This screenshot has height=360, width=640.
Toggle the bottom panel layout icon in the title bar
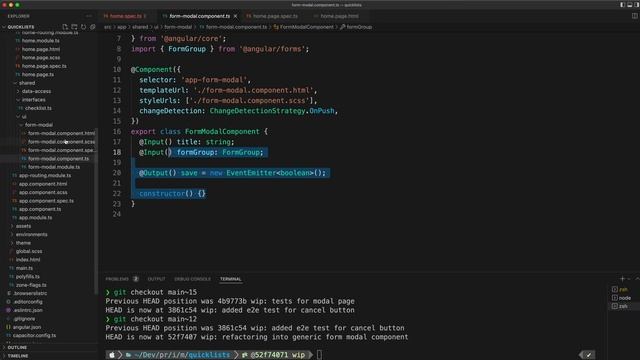coord(629,5)
